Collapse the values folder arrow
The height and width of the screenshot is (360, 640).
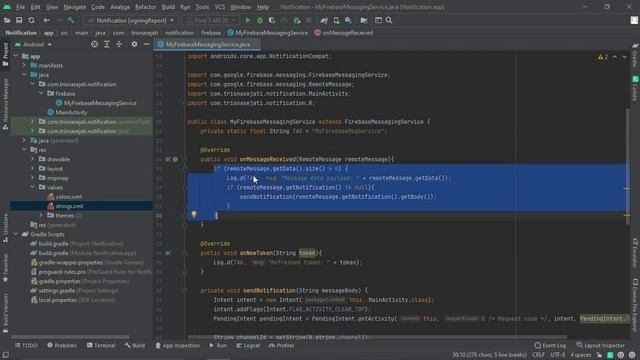point(33,187)
